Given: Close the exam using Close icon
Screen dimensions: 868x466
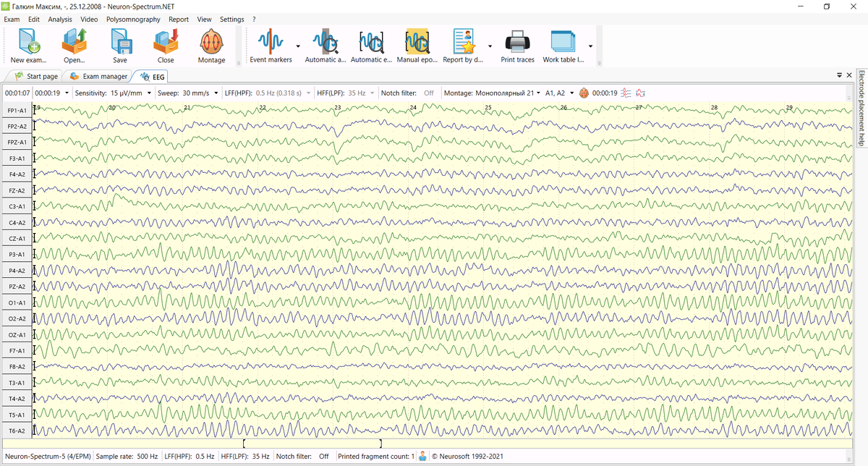Looking at the screenshot, I should point(166,41).
